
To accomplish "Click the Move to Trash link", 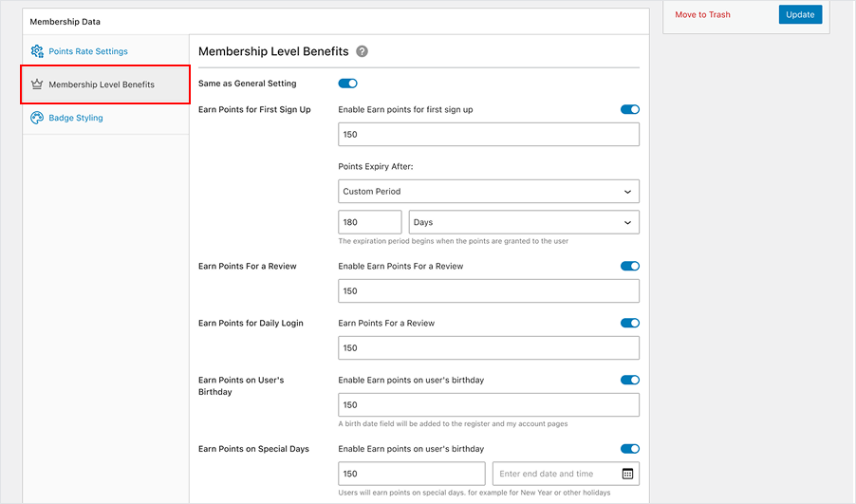I will click(702, 15).
